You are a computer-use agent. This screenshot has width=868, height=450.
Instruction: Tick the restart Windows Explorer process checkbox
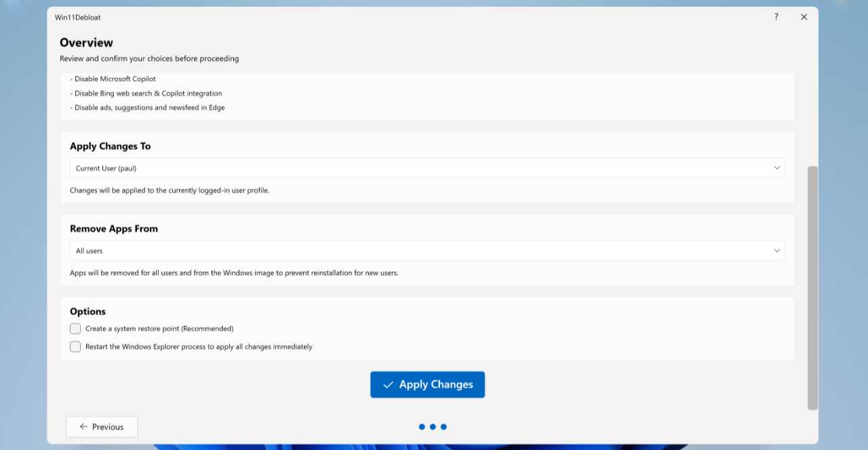(x=75, y=346)
